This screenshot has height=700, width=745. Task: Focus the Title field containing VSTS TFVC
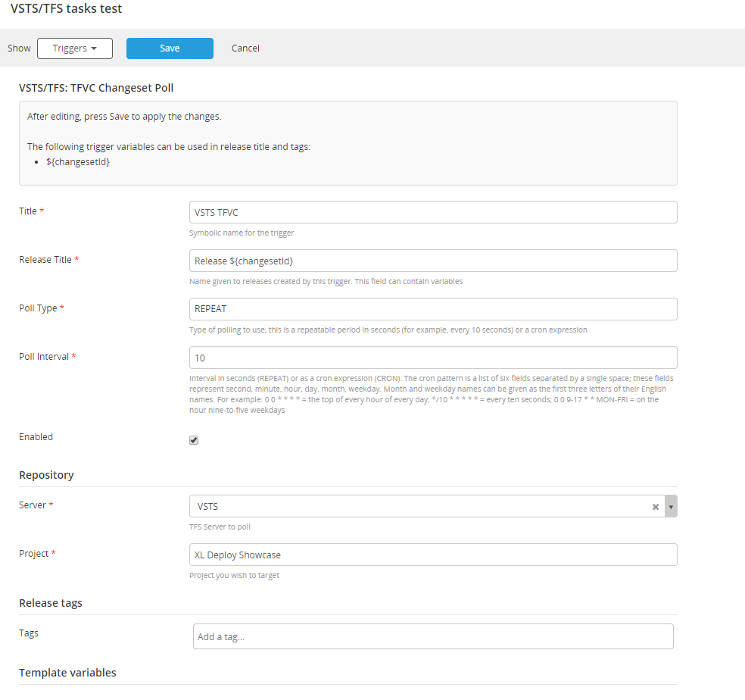coord(432,212)
